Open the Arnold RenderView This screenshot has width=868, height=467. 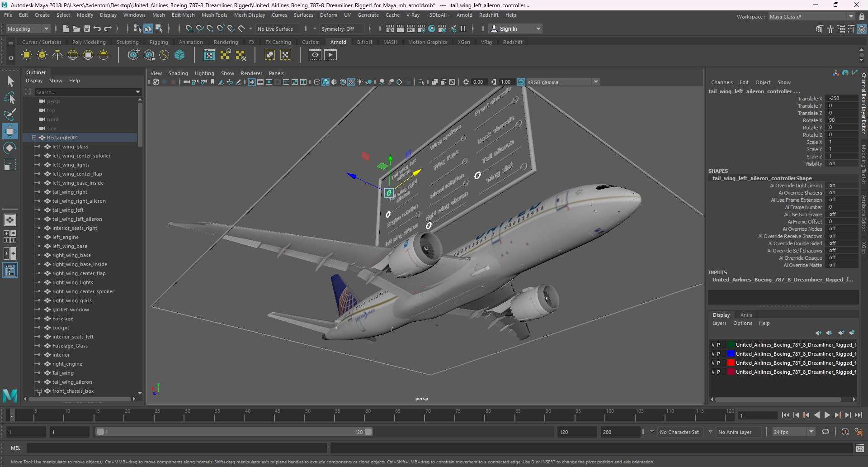click(x=315, y=55)
